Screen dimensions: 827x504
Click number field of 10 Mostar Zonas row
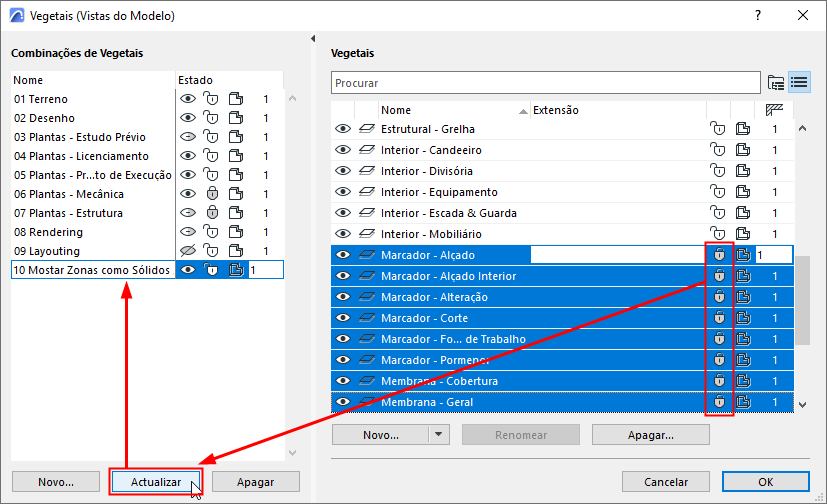click(x=266, y=270)
